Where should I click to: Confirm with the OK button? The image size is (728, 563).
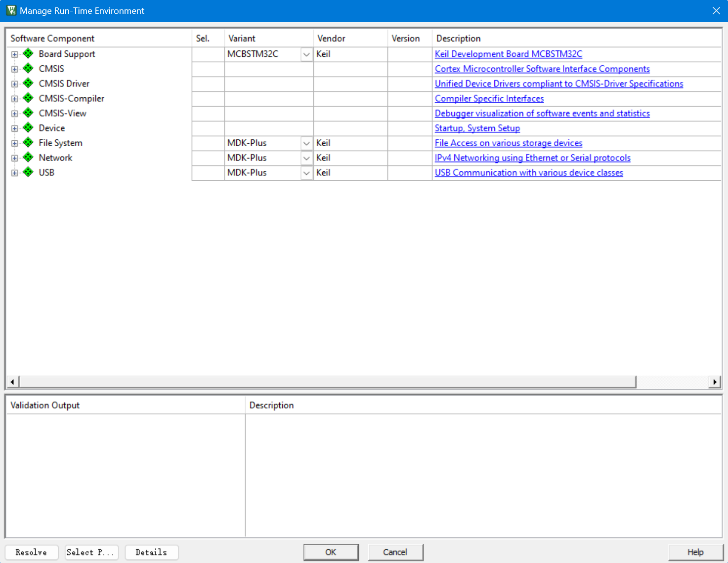331,552
